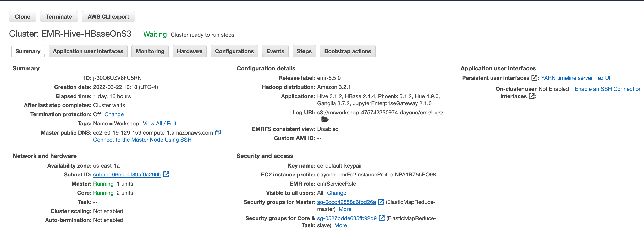Click the AWS CLI export button
The width and height of the screenshot is (644, 244).
click(108, 16)
